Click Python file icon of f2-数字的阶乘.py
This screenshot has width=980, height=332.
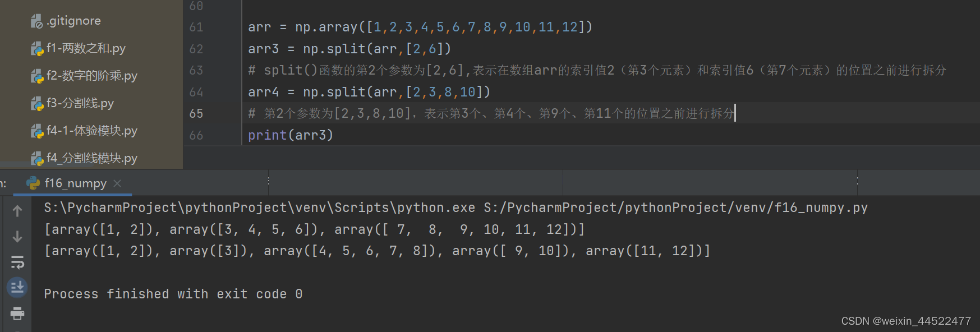tap(36, 76)
